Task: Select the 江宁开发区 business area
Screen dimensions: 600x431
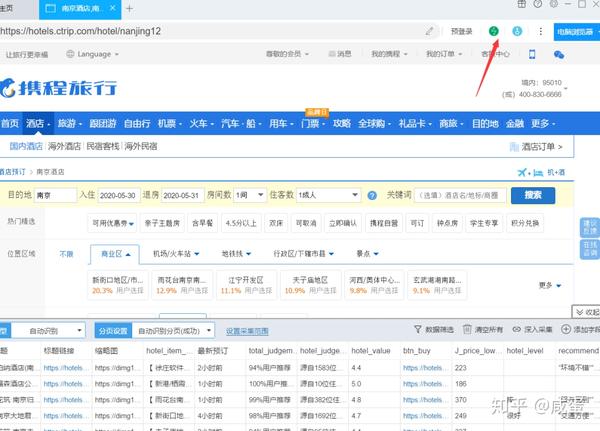Action: (x=246, y=285)
